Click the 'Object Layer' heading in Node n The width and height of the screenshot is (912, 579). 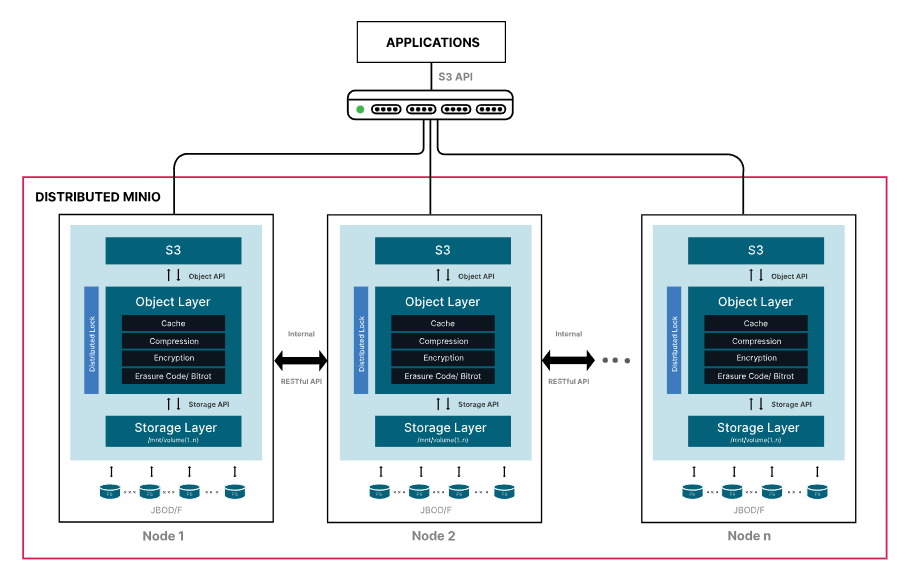point(756,301)
